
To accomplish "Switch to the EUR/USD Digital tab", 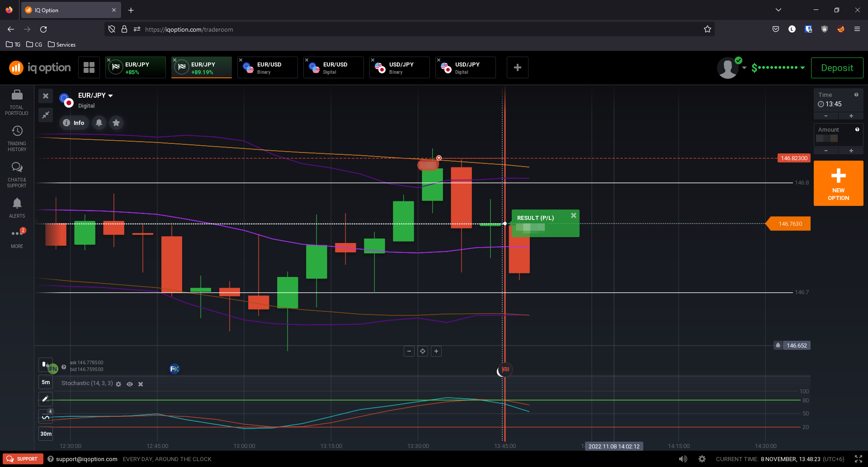I will click(334, 67).
